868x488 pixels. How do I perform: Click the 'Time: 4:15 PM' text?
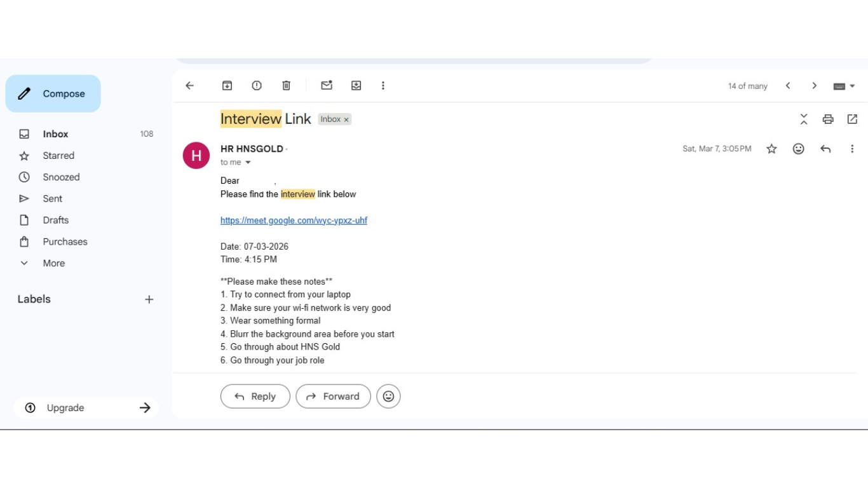[248, 259]
